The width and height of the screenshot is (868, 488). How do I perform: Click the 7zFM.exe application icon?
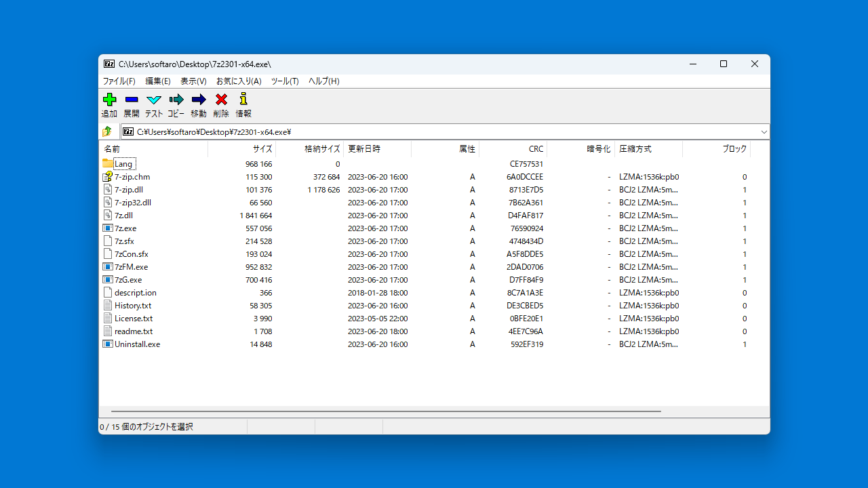[108, 266]
